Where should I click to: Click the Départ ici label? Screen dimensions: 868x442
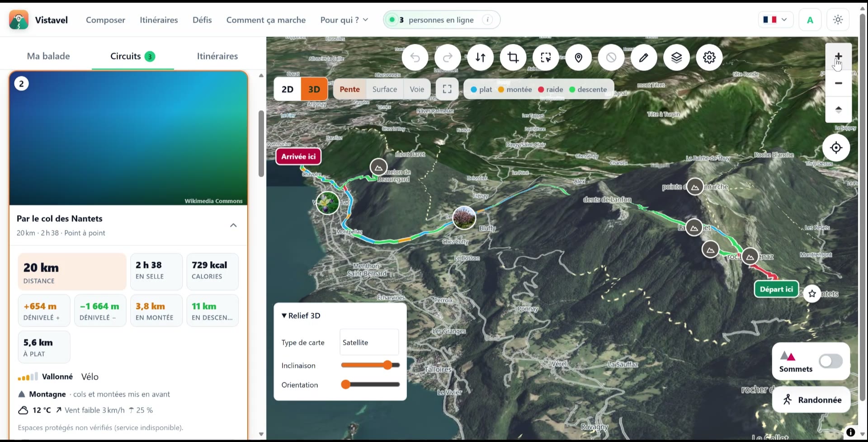(x=776, y=289)
